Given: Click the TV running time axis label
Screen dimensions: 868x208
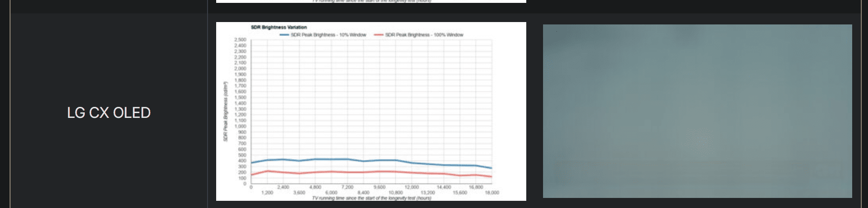Looking at the screenshot, I should 371,198.
